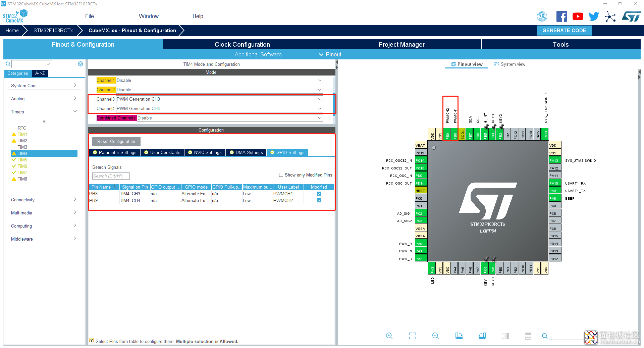Open the Help menu
Viewport: 644px width, 348px height.
tap(198, 16)
